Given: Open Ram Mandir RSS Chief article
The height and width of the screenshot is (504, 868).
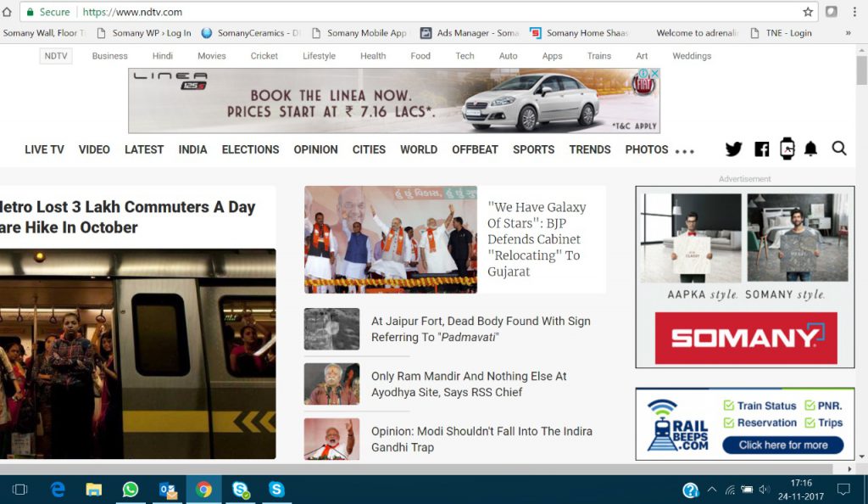Looking at the screenshot, I should [x=469, y=384].
